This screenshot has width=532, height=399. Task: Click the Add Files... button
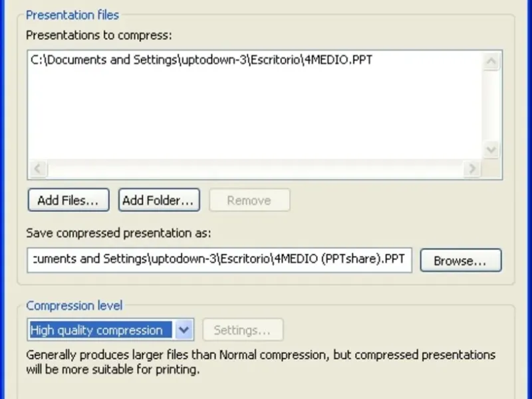coord(68,200)
